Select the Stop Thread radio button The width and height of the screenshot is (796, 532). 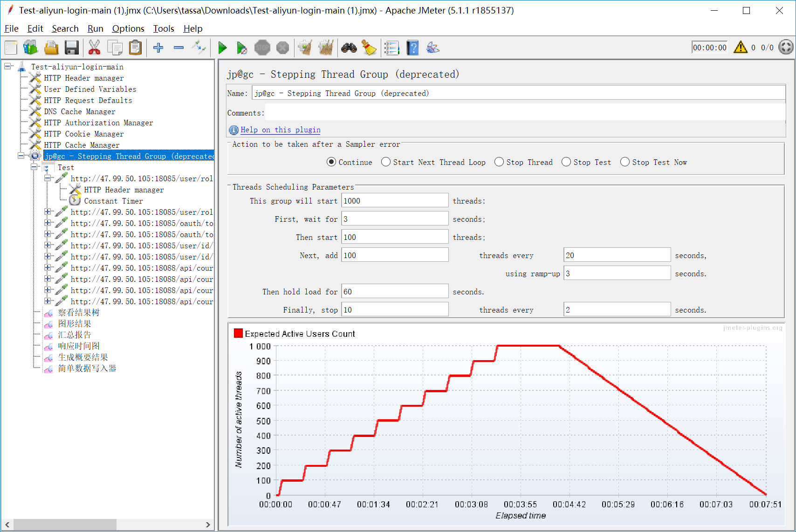coord(499,162)
